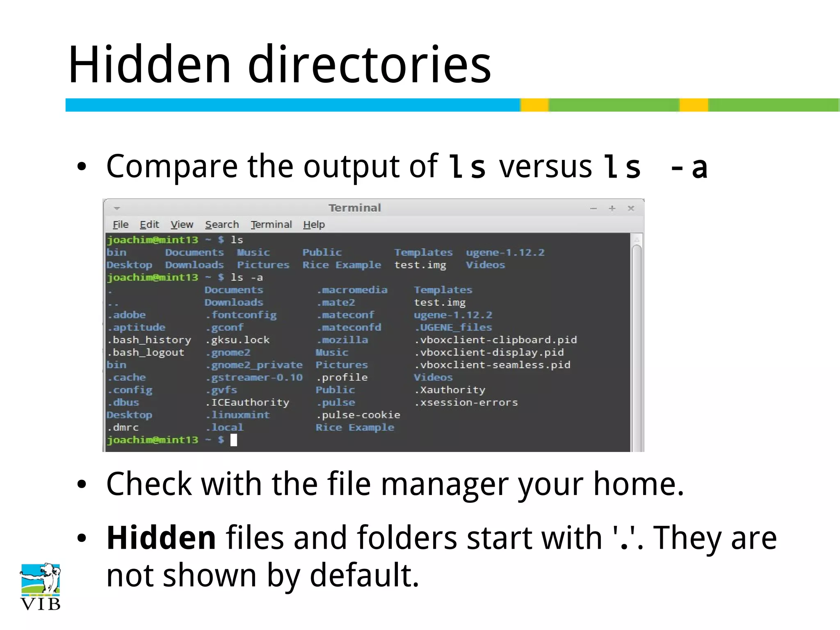Screen dimensions: 840x630
Task: Select '.dbus' directory name
Action: 123,402
